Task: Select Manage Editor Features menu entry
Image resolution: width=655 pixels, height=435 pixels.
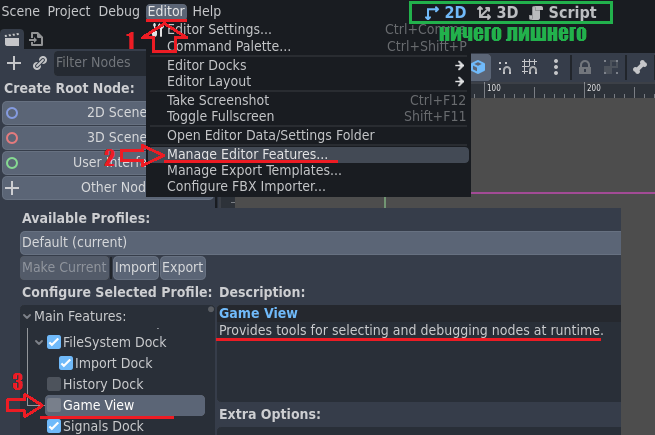Action: pyautogui.click(x=308, y=154)
